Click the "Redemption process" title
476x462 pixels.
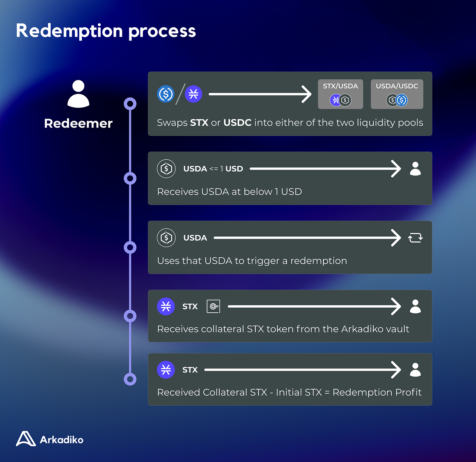[x=106, y=31]
